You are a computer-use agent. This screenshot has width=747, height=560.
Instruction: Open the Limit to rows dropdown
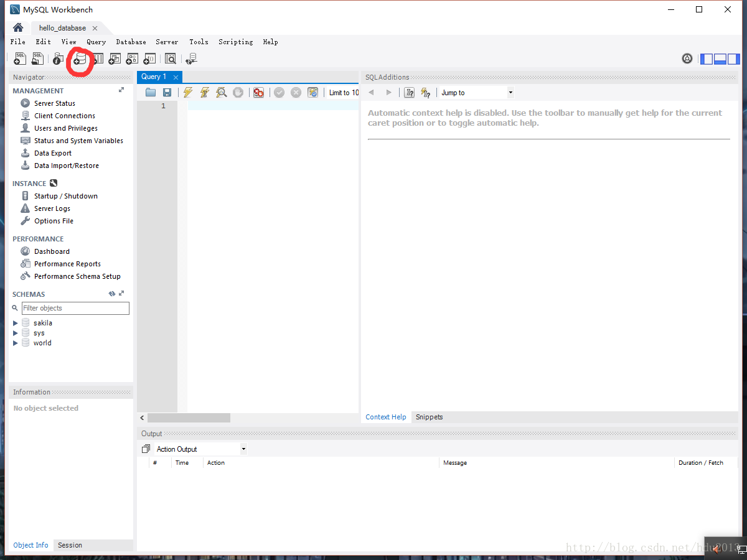coord(343,93)
